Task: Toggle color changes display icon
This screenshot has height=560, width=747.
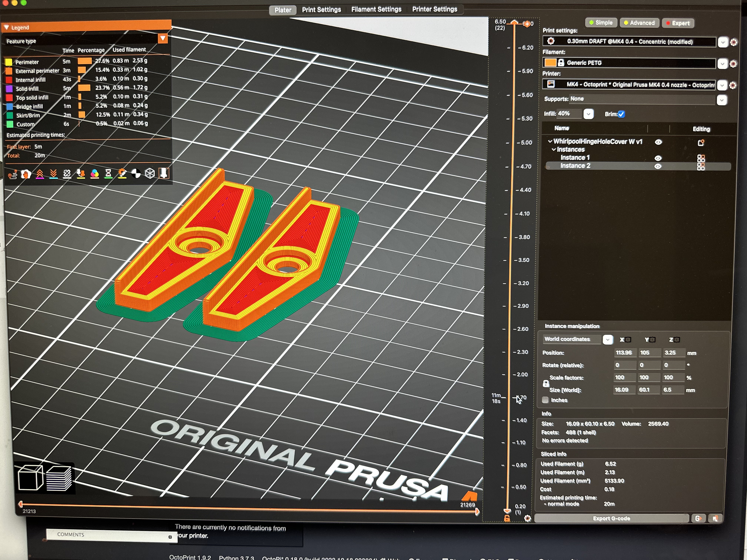Action: [x=95, y=174]
